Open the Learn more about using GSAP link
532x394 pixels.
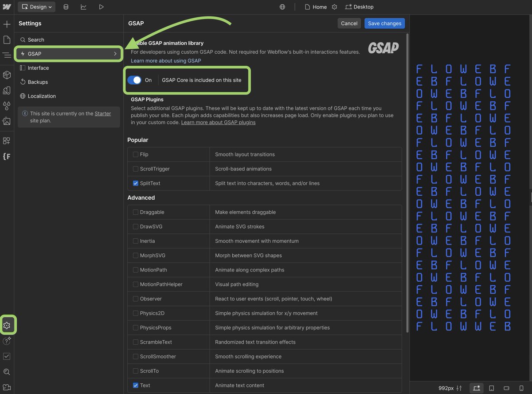tap(166, 61)
